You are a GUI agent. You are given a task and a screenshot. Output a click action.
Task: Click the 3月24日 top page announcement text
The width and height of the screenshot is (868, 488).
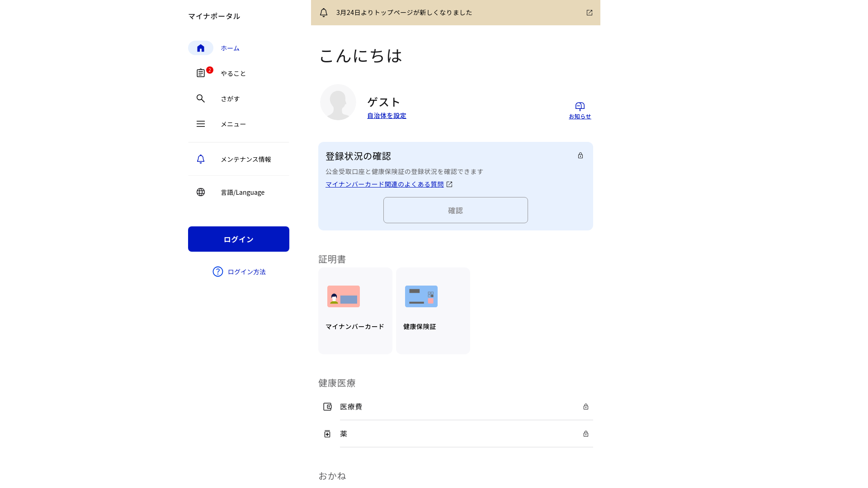coord(404,13)
